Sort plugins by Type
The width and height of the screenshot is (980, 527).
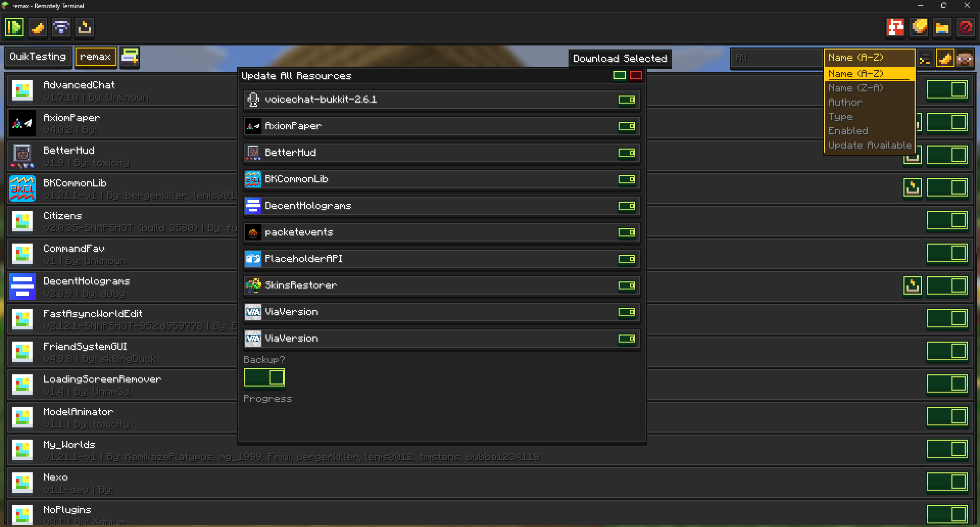pos(870,117)
